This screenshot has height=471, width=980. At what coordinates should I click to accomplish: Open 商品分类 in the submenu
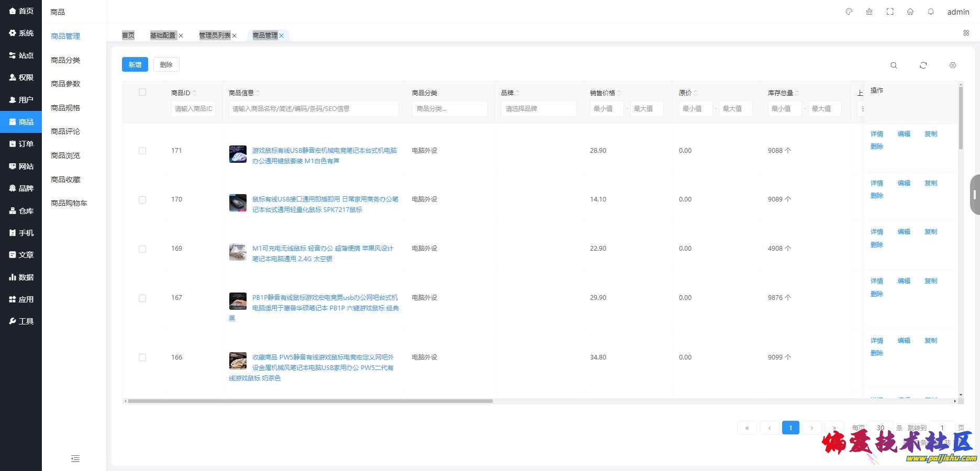(x=65, y=60)
